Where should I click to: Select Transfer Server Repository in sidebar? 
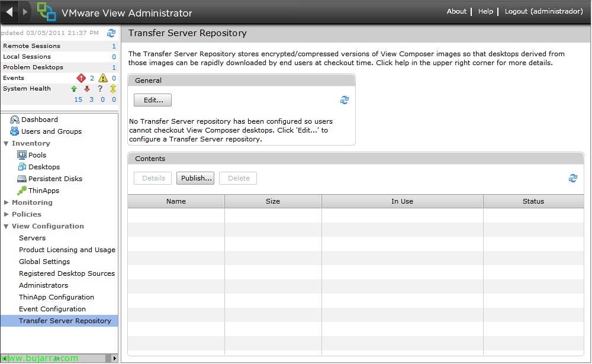tap(59, 321)
